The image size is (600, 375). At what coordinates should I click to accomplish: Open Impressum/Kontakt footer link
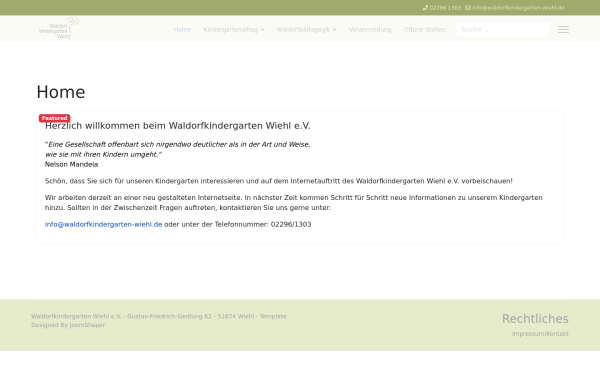540,334
